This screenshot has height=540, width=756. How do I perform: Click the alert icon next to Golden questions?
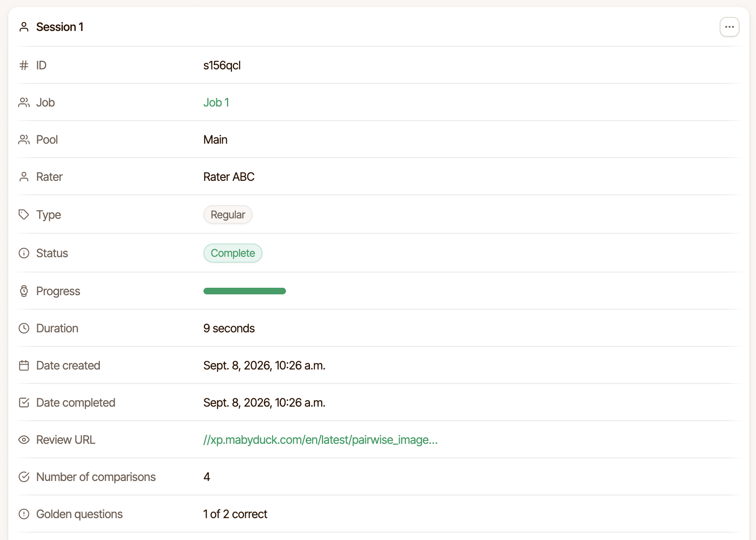click(x=24, y=514)
